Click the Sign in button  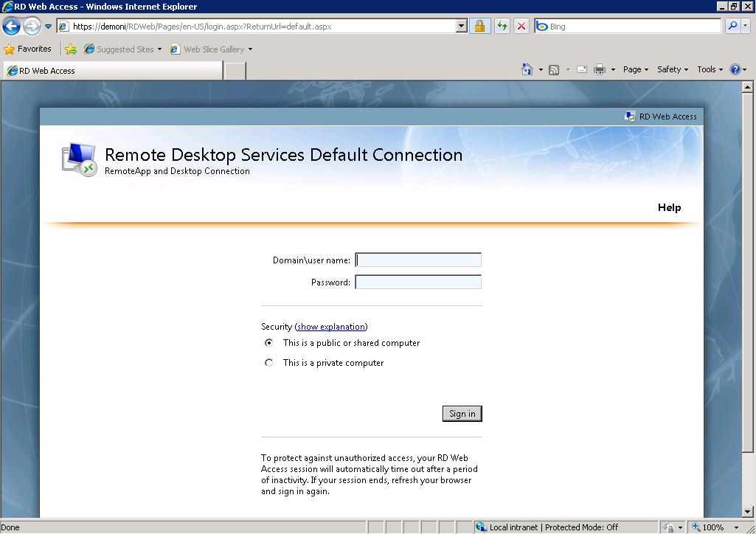[x=462, y=414]
